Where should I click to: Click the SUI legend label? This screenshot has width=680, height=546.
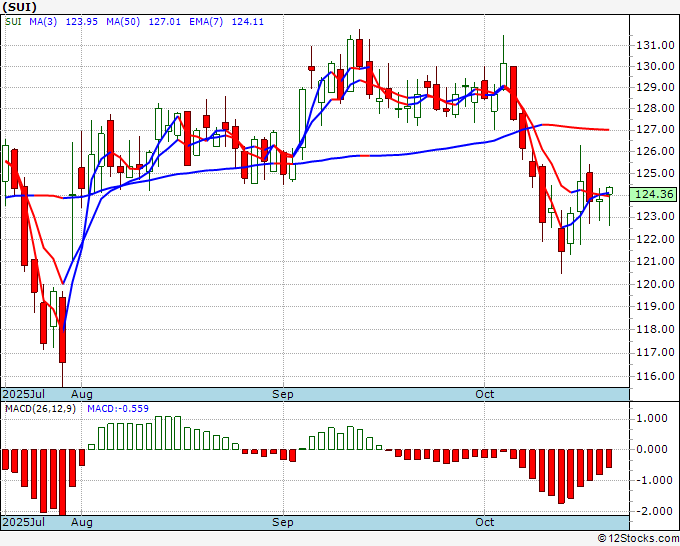pyautogui.click(x=13, y=22)
